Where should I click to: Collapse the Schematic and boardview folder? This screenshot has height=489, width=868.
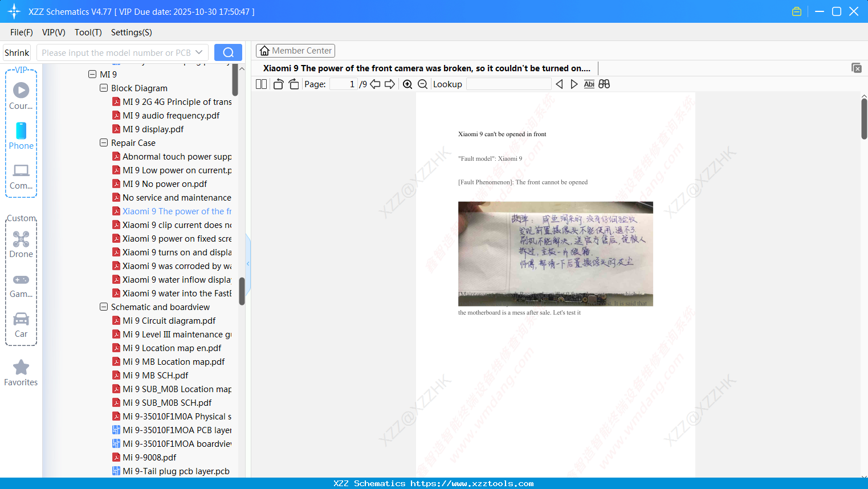point(104,307)
